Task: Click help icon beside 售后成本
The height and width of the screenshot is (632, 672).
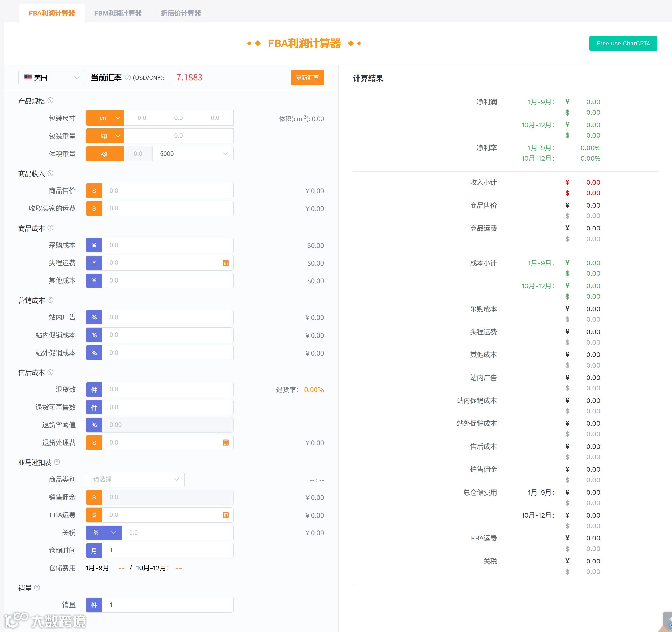Action: tap(50, 372)
